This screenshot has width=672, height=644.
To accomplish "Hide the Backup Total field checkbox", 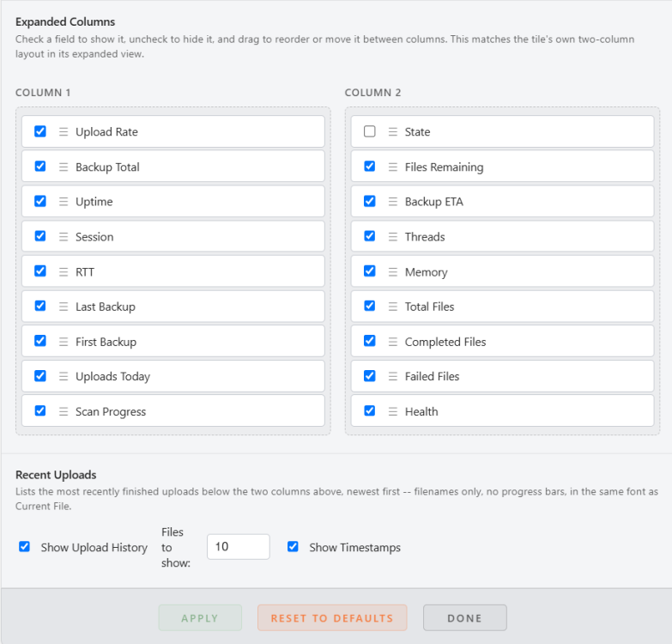I will tap(40, 166).
